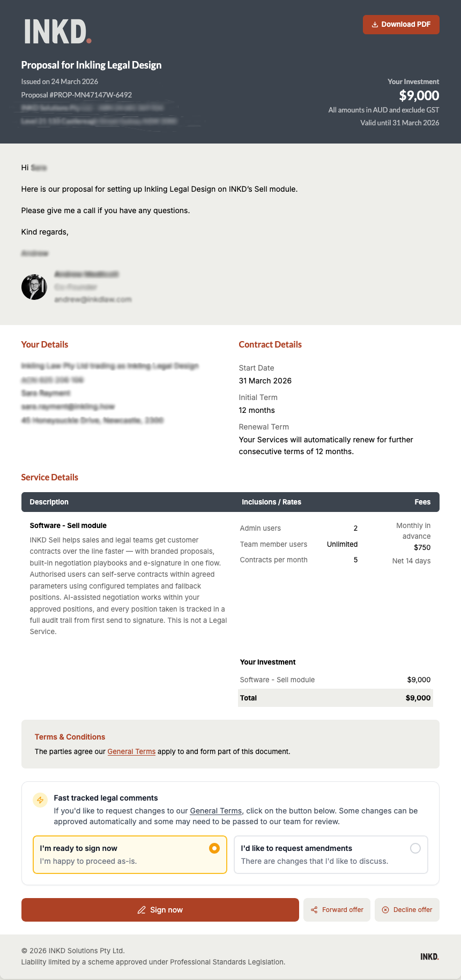Click Decline offer

pyautogui.click(x=407, y=909)
